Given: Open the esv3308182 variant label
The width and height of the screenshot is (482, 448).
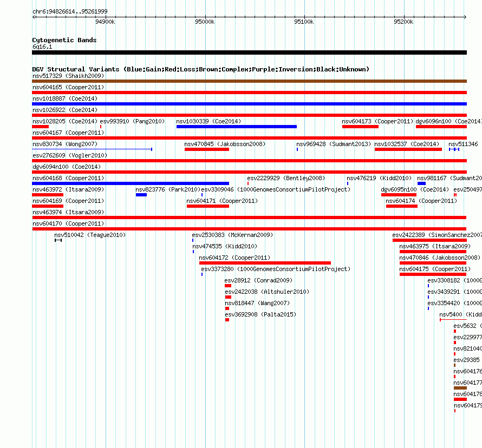Looking at the screenshot, I should 454,280.
